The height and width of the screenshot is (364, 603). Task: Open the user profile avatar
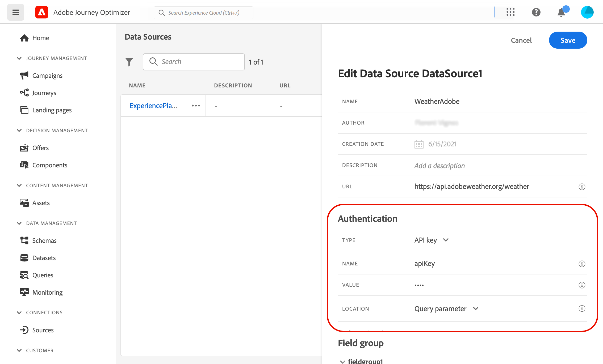(x=587, y=12)
